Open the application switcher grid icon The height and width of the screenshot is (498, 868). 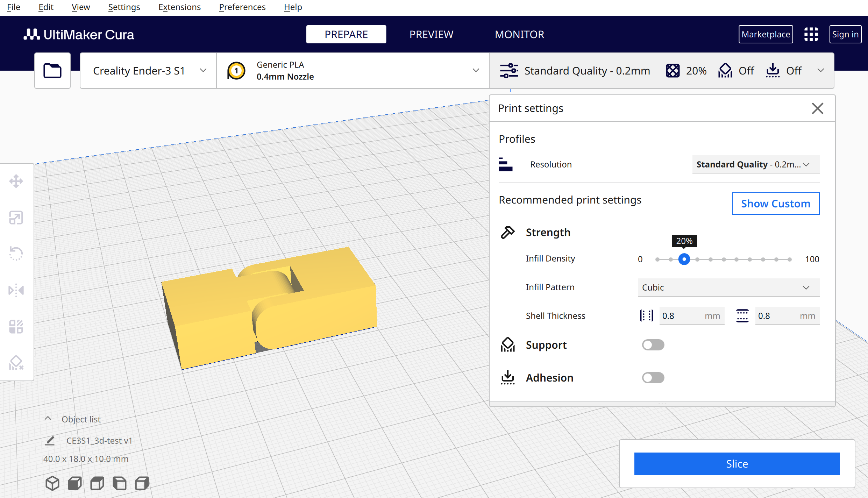[811, 34]
